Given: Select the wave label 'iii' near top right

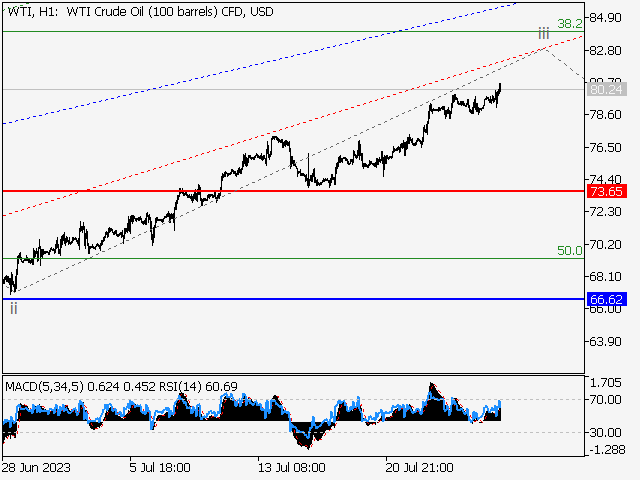Looking at the screenshot, I should point(543,33).
